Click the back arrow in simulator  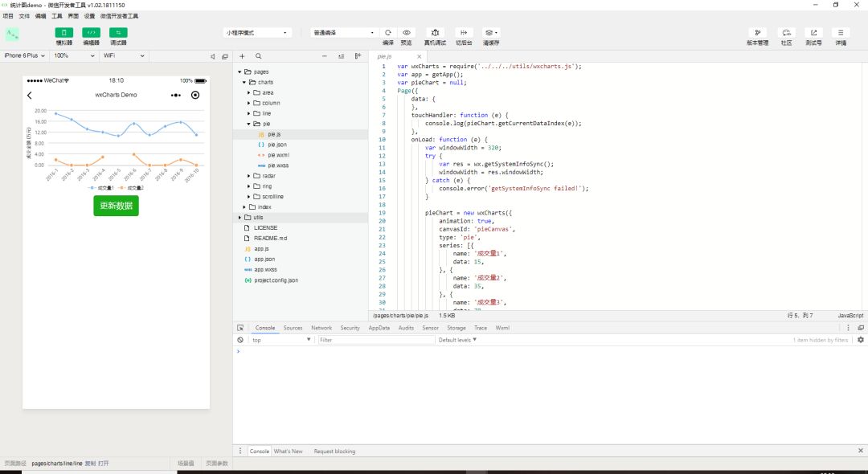pyautogui.click(x=30, y=95)
